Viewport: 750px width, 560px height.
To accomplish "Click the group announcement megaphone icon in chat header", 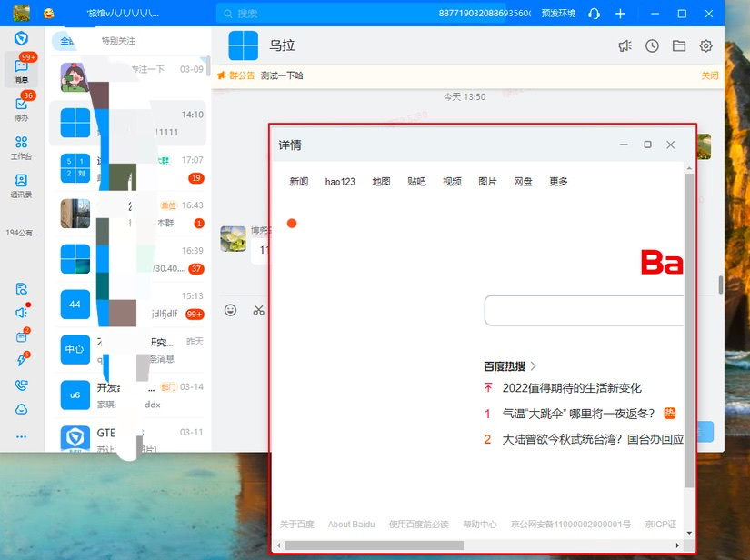I will 625,46.
